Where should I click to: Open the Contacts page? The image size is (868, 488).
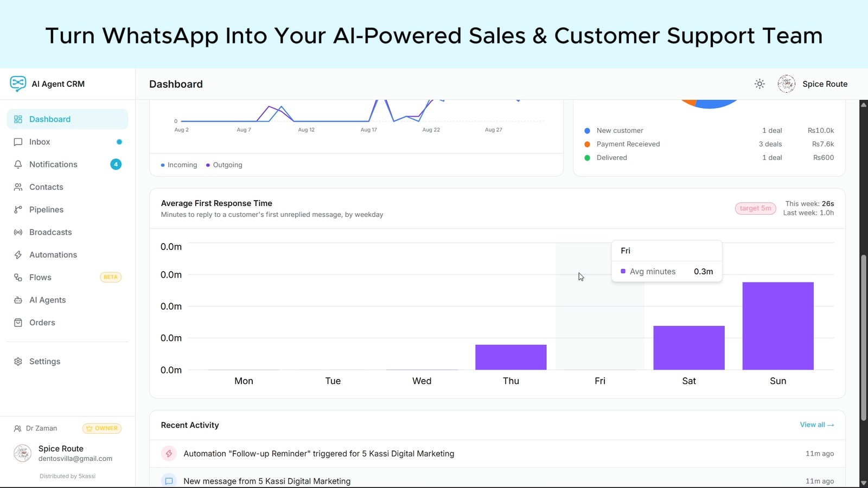pos(67,187)
